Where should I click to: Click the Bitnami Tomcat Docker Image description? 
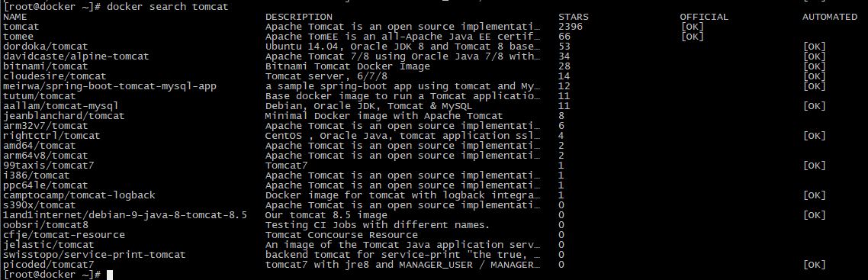(x=348, y=66)
